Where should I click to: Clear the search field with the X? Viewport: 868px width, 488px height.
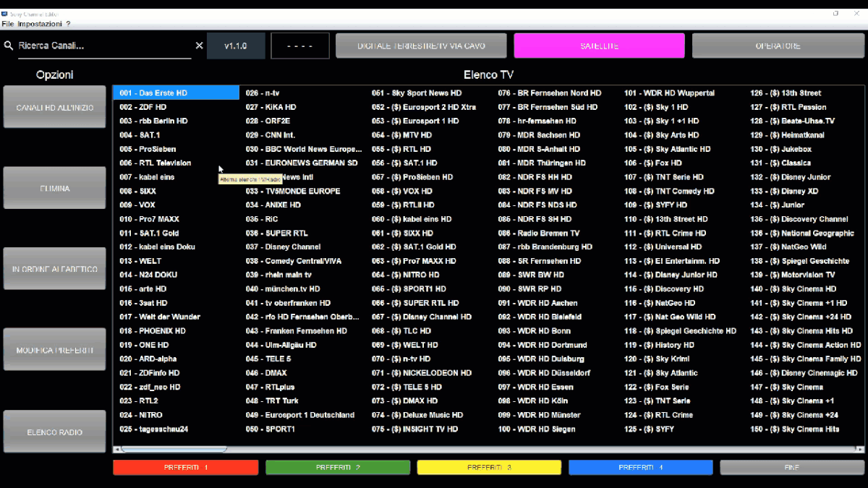[200, 46]
